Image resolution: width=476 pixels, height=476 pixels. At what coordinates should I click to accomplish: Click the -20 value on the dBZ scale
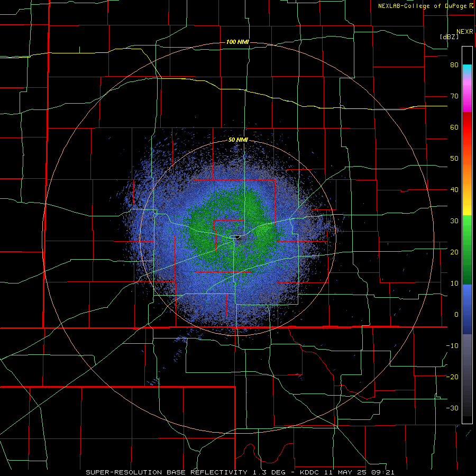pos(452,377)
